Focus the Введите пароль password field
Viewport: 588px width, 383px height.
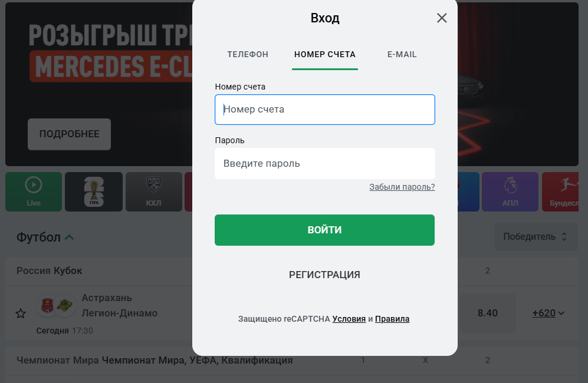point(324,164)
